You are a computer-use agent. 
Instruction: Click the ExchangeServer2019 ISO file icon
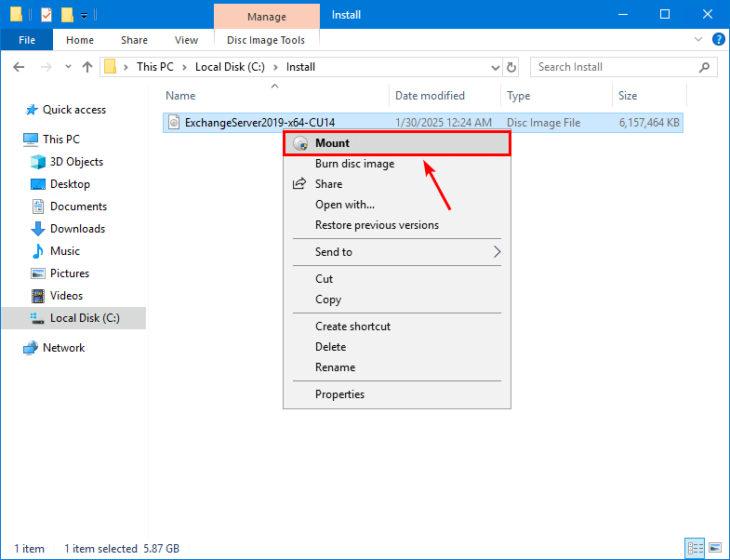pyautogui.click(x=173, y=122)
